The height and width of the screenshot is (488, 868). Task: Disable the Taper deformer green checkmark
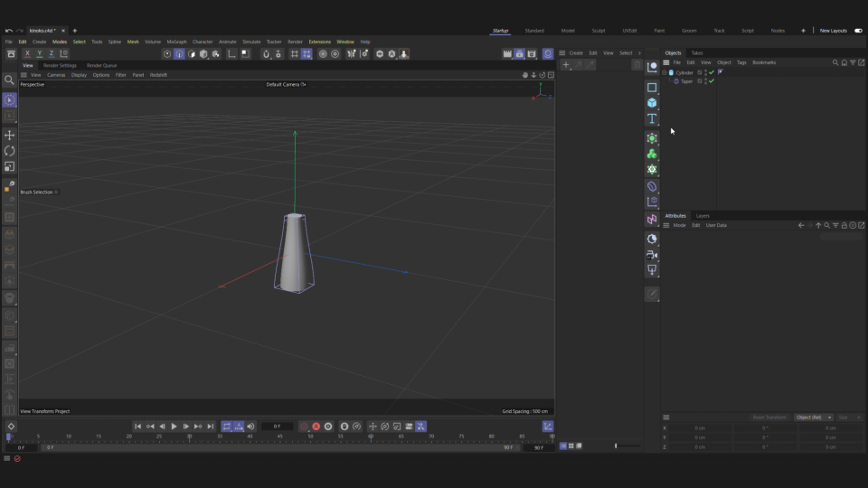coord(712,81)
